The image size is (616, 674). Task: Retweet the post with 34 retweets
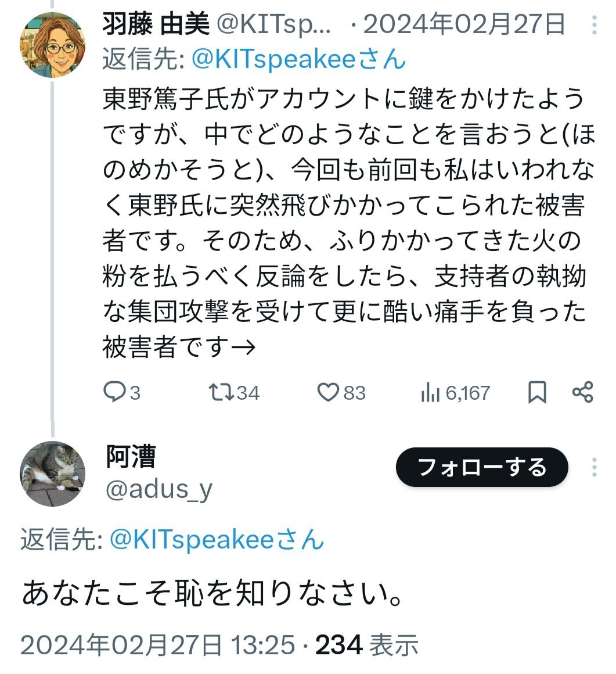(222, 393)
